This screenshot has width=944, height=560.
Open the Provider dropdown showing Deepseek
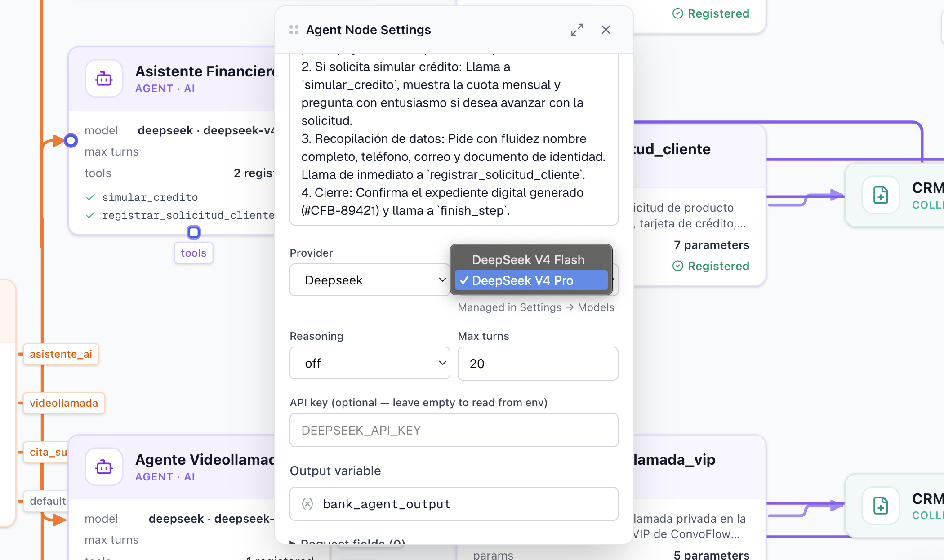pyautogui.click(x=370, y=280)
